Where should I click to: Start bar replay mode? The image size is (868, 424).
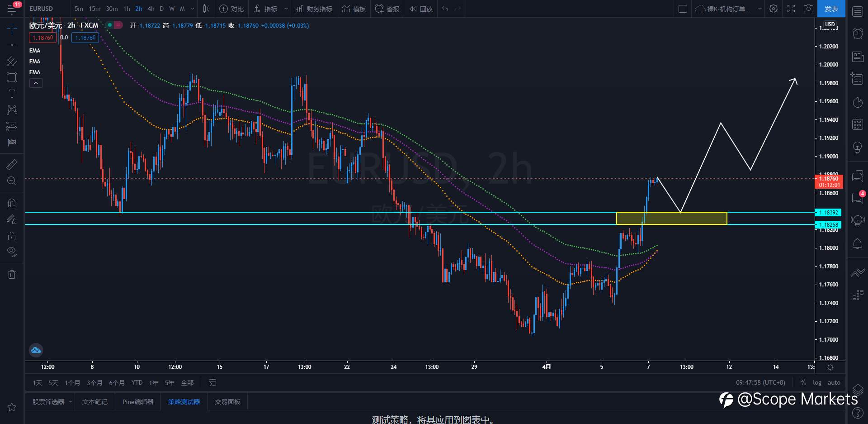(421, 9)
